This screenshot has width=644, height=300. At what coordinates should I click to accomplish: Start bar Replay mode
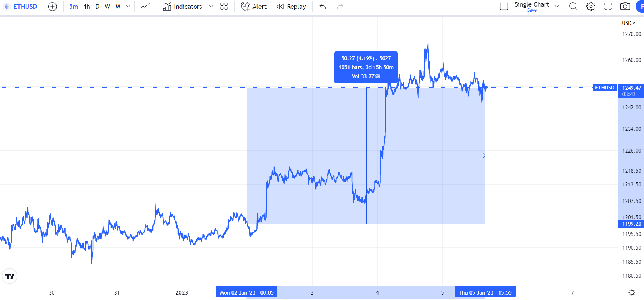(291, 7)
